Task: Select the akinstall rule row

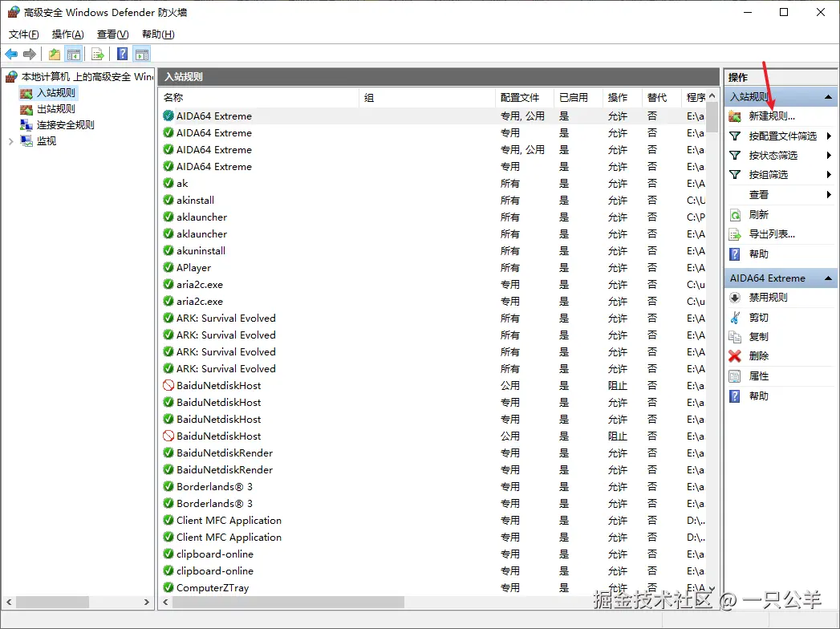Action: [434, 201]
